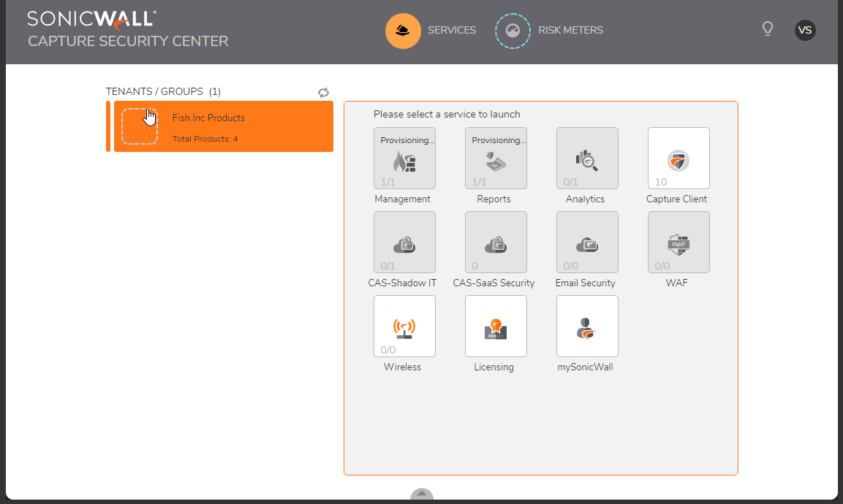843x504 pixels.
Task: Open the Reports service tile
Action: tap(496, 158)
